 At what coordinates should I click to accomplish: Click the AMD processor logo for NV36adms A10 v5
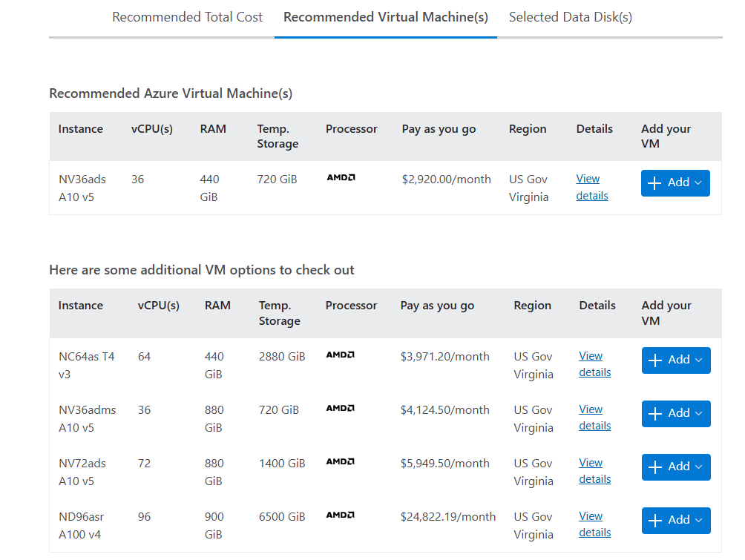coord(340,408)
